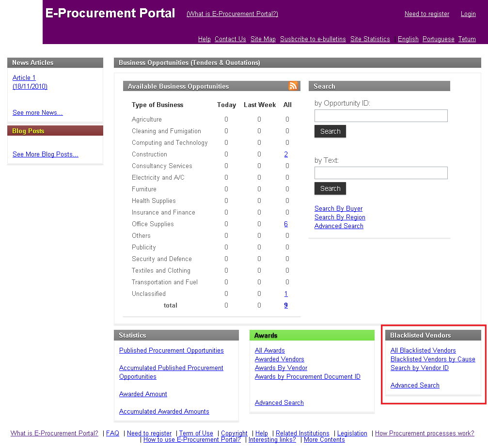The height and width of the screenshot is (448, 488).
Task: Open Site Map from top navigation
Action: [263, 39]
